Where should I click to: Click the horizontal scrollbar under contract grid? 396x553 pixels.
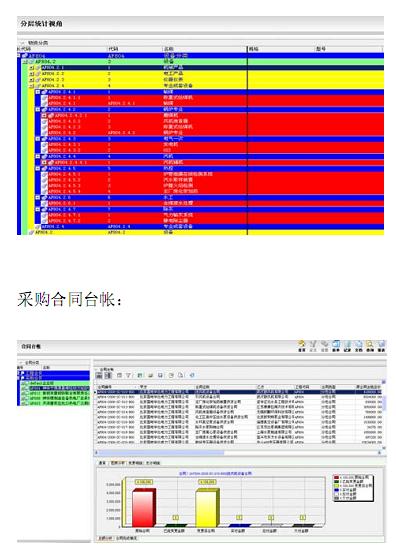(239, 452)
